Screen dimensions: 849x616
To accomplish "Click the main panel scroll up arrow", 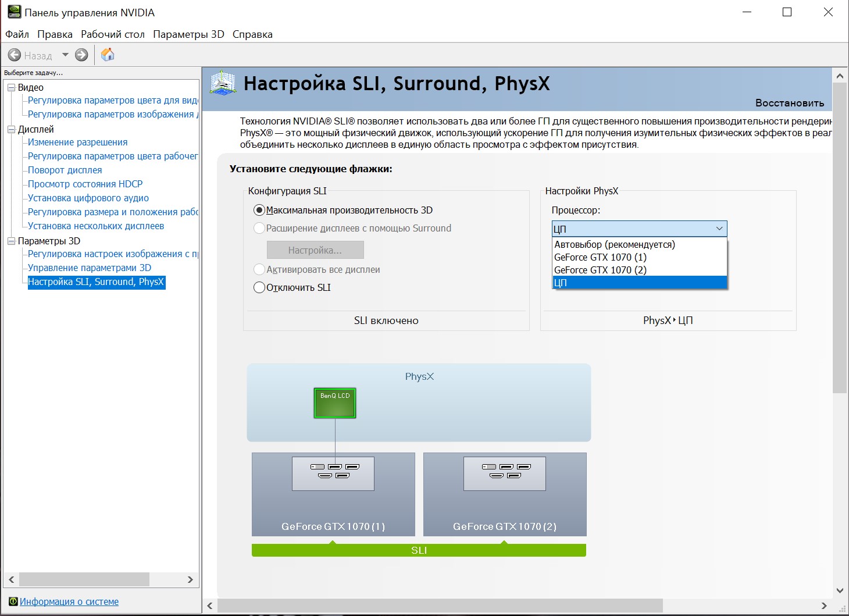I will (x=840, y=76).
